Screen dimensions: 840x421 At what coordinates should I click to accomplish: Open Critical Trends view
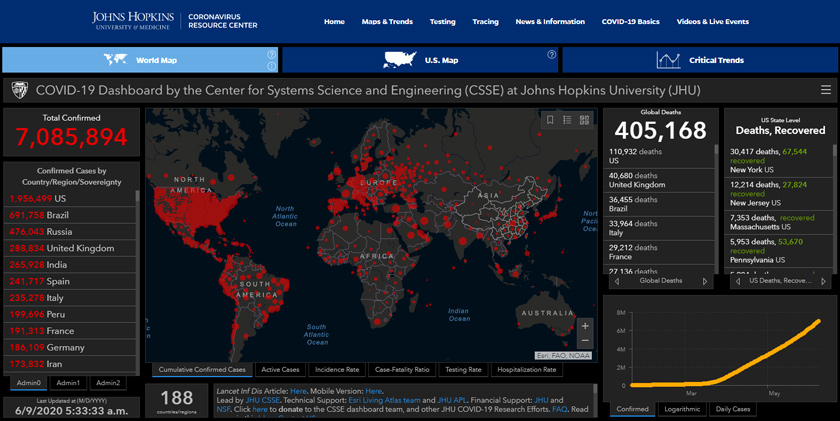point(700,60)
